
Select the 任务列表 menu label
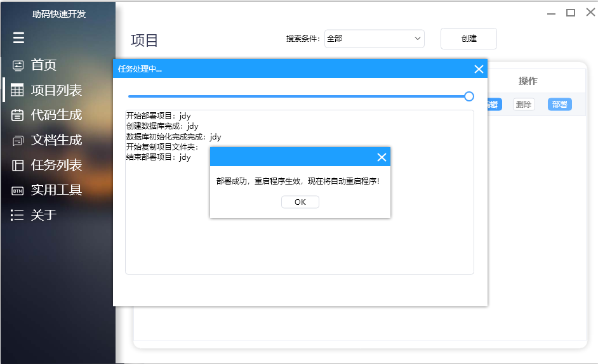(56, 166)
